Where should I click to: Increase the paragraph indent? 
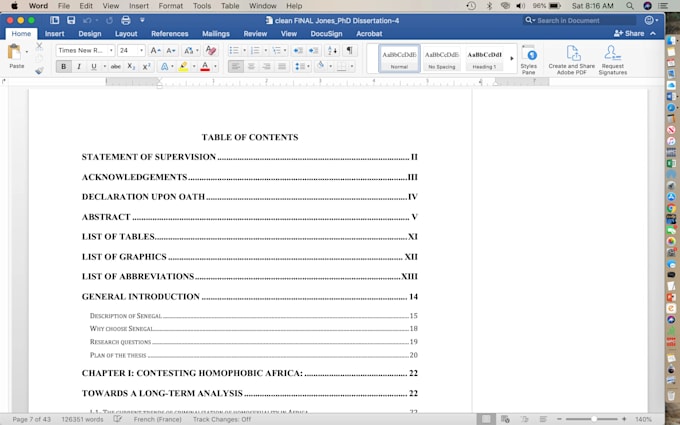(x=314, y=51)
